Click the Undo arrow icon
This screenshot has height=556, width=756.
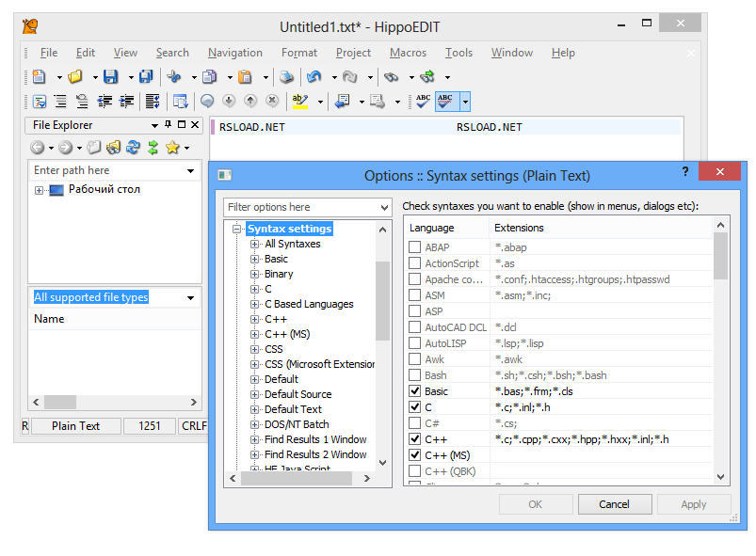314,77
